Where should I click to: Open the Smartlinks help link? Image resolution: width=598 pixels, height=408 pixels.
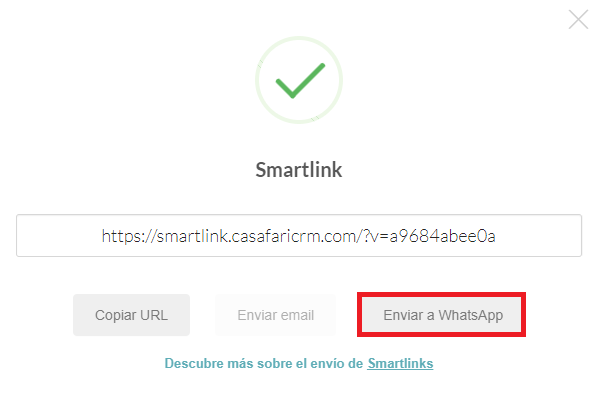[x=400, y=363]
